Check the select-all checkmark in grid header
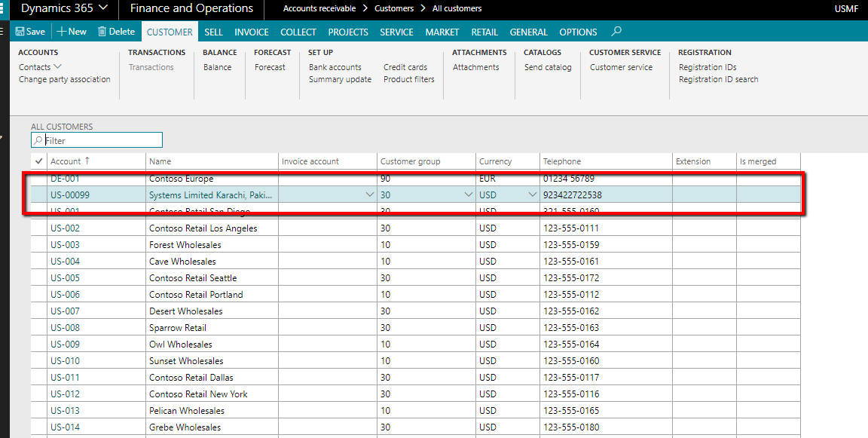 [38, 161]
